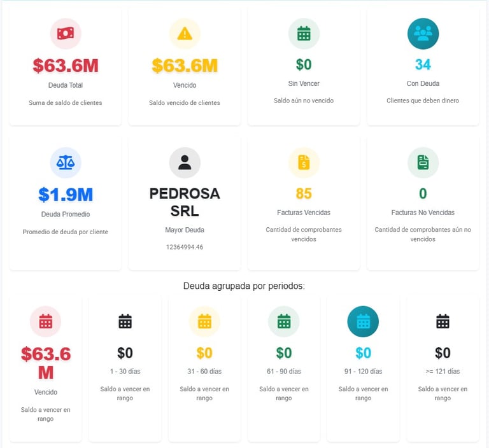Click the yellow invoice icon for Facturas Vencidas
This screenshot has height=448, width=489.
(304, 162)
